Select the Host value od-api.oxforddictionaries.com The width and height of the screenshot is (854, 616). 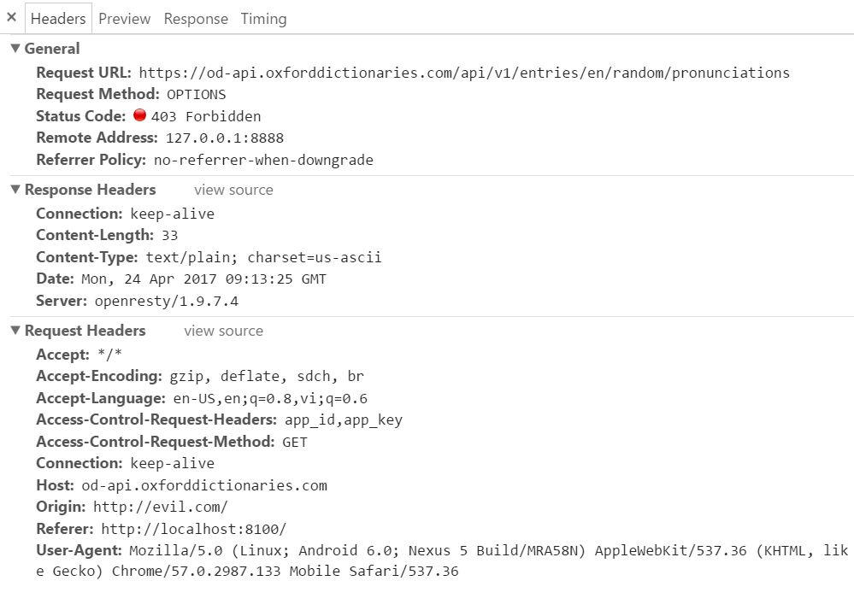tap(204, 485)
